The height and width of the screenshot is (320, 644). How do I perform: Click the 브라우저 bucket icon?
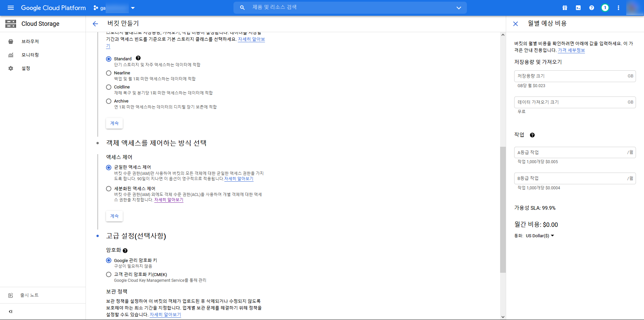(x=11, y=42)
